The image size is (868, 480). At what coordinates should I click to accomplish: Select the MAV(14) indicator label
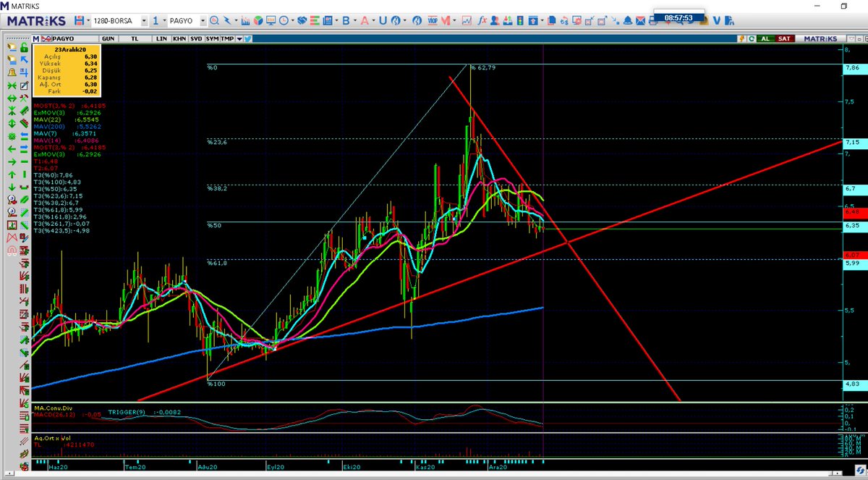[x=47, y=140]
